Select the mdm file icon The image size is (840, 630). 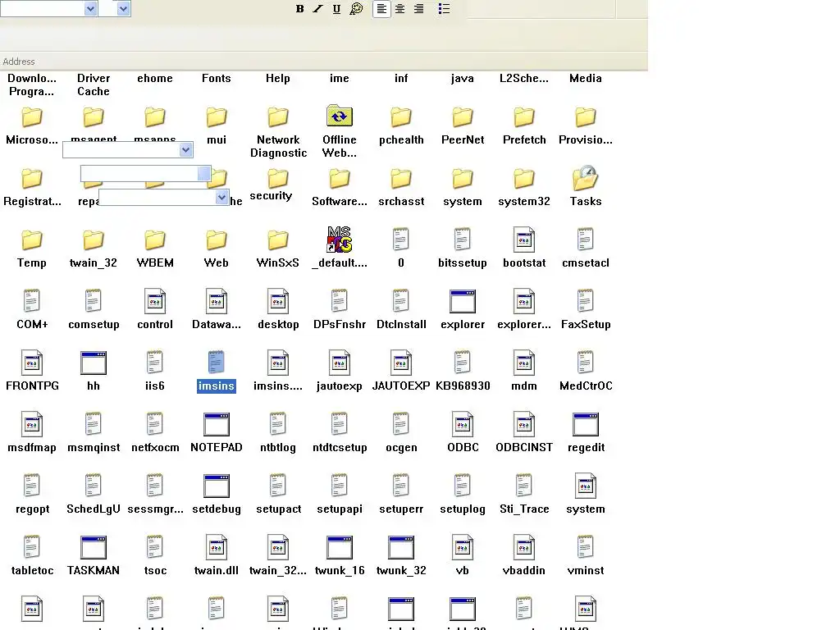(524, 363)
